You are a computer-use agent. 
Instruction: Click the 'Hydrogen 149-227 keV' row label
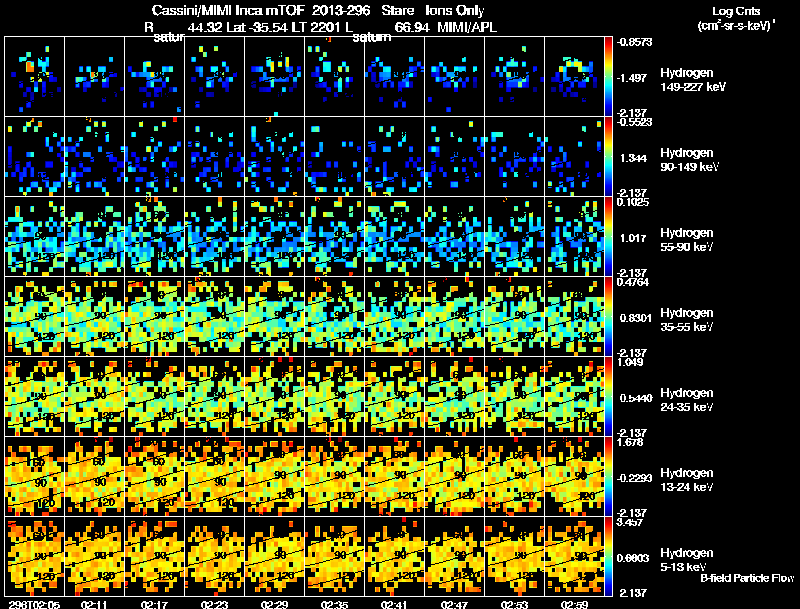(693, 80)
